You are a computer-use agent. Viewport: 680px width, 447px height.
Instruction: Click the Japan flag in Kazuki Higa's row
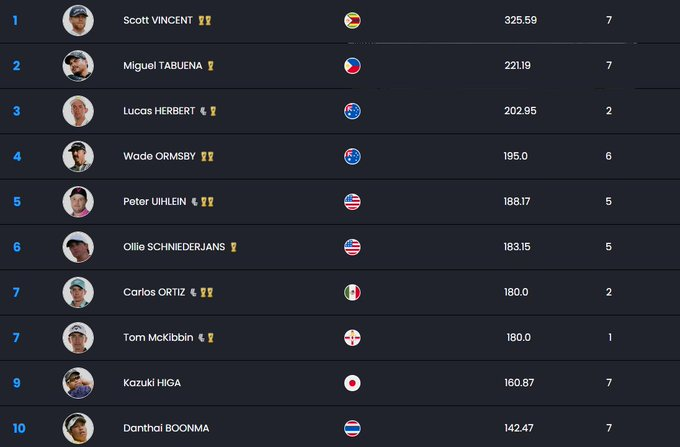(352, 383)
